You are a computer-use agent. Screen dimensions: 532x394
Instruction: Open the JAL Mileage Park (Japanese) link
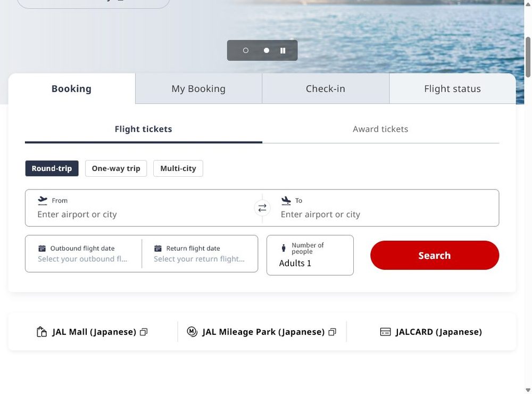tap(262, 332)
